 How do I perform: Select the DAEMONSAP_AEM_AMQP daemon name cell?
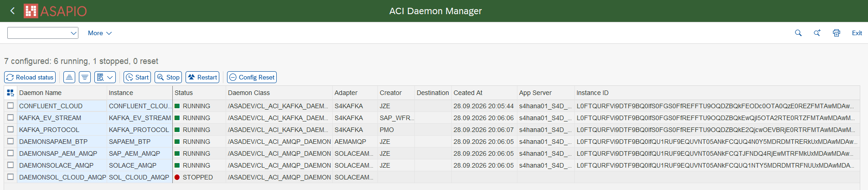62,153
